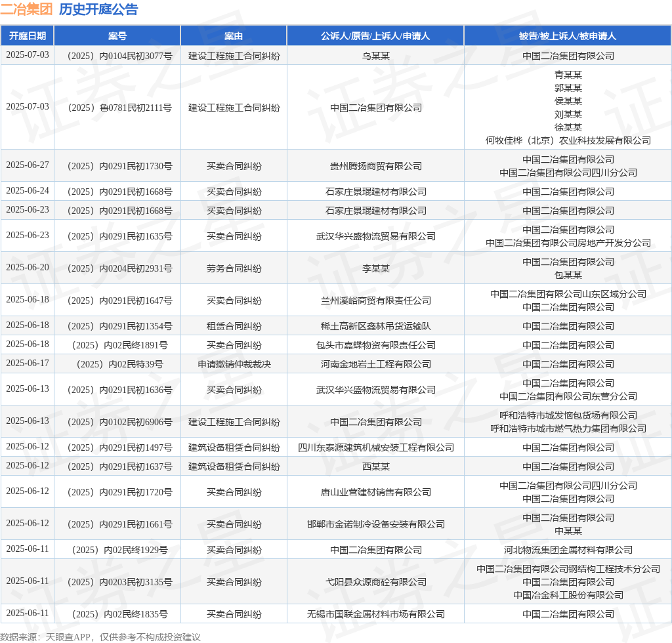Click the 公诉人/原告/上诉人/申请人 header
The width and height of the screenshot is (672, 643).
[x=375, y=36]
